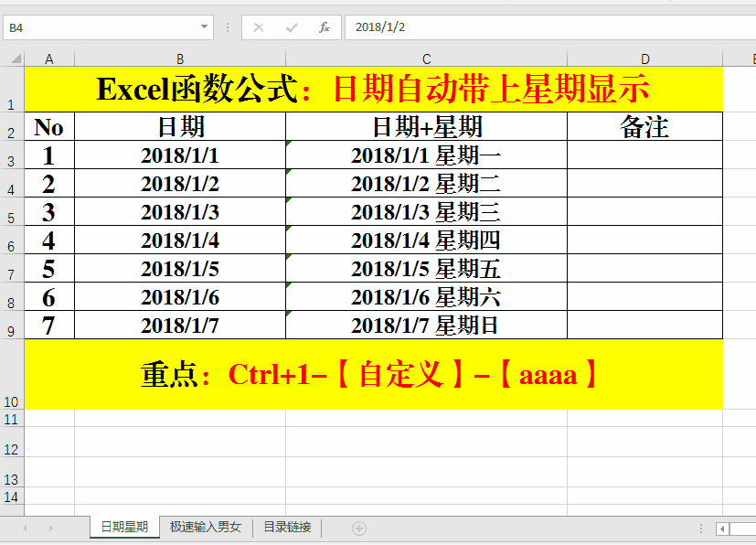The width and height of the screenshot is (756, 545).
Task: Select row 5 header
Action: pos(12,212)
